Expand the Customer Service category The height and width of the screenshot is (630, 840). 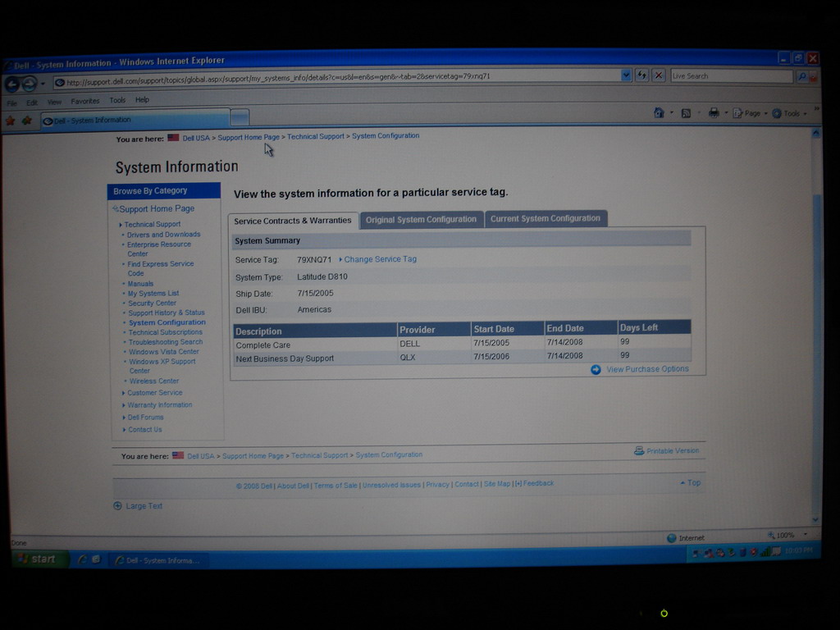click(x=154, y=393)
